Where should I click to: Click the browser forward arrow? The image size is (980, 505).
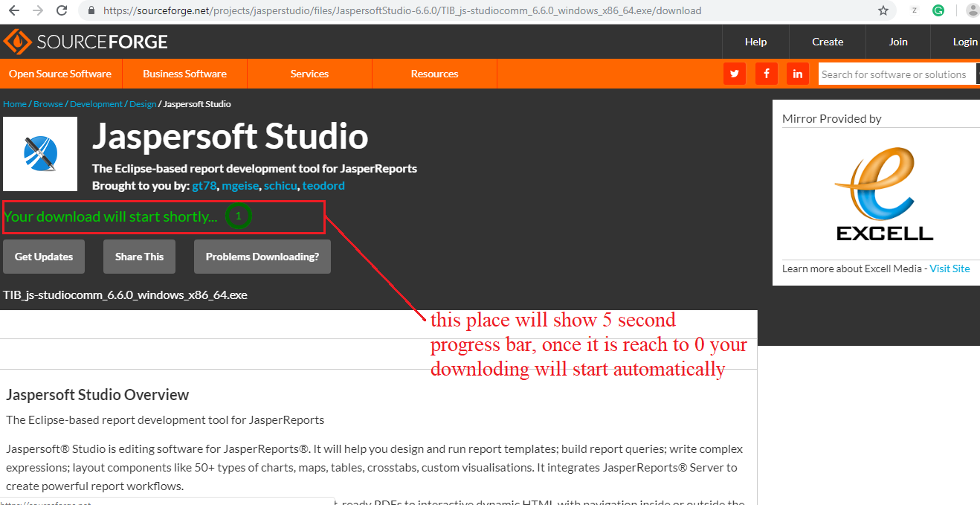[x=38, y=11]
